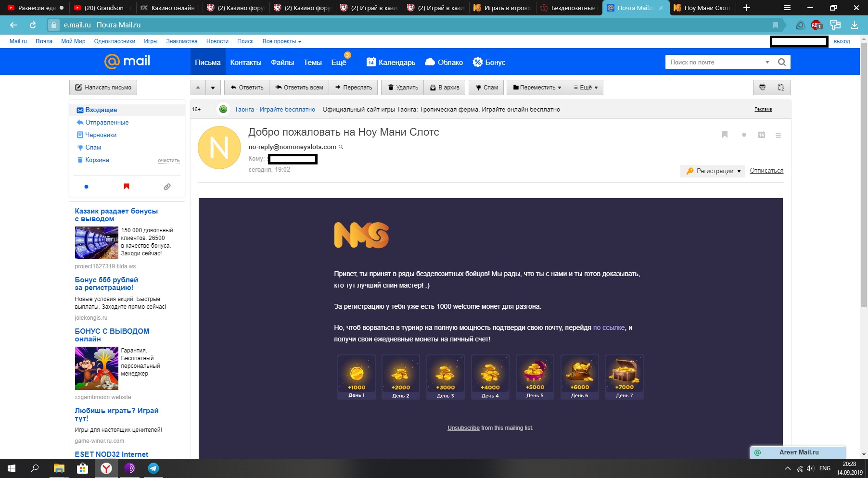The image size is (868, 478).
Task: Click the Я-to-Z translate icon button
Action: point(781,88)
